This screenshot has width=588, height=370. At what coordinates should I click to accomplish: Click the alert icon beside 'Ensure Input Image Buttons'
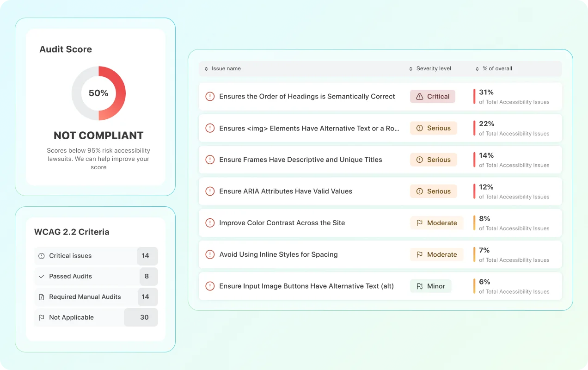[x=210, y=286]
